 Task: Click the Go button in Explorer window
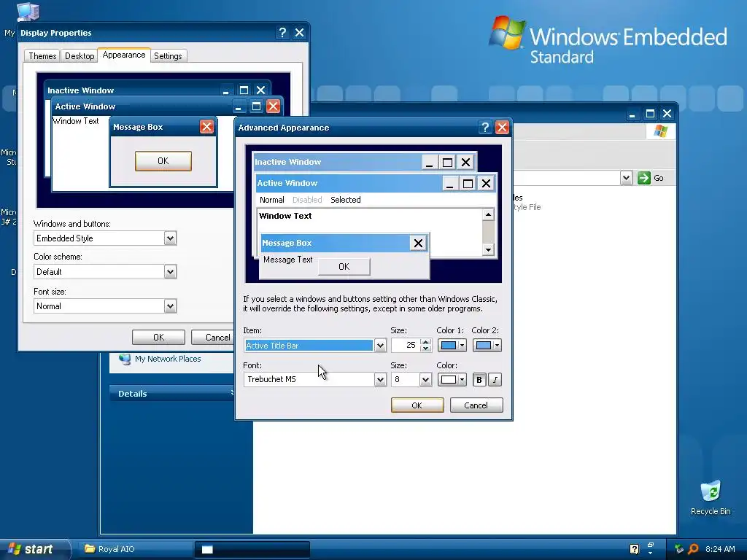point(651,178)
